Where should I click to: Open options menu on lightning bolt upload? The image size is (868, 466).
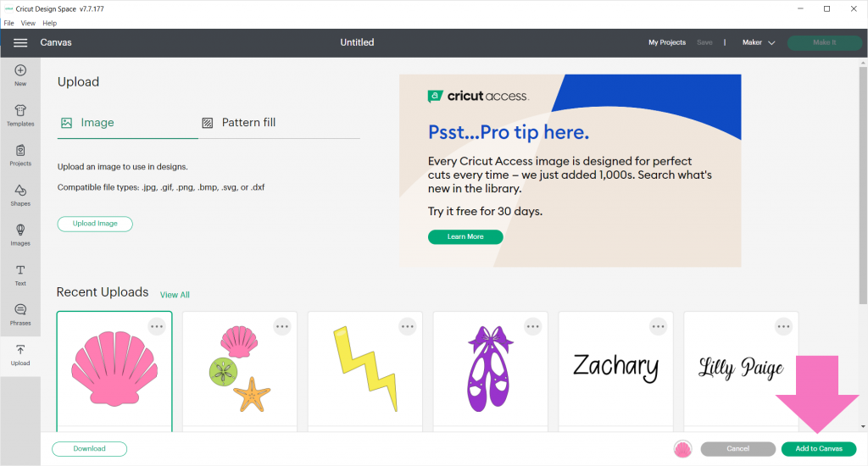[408, 326]
